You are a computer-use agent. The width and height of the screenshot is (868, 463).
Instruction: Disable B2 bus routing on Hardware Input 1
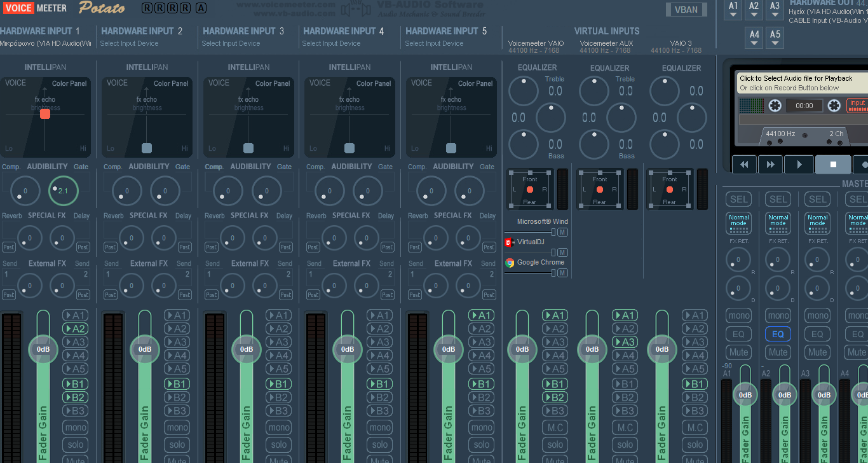pyautogui.click(x=75, y=397)
